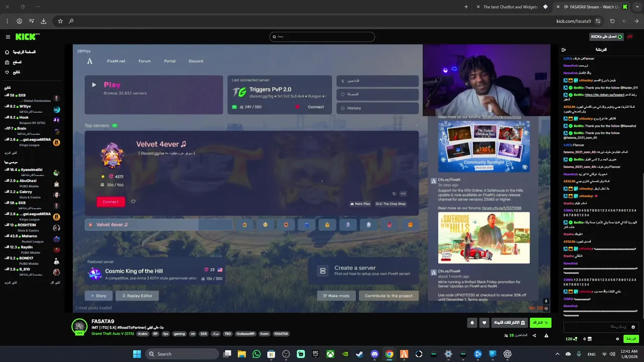Reload the page with the browser refresh icon
The image size is (644, 362).
click(x=612, y=21)
